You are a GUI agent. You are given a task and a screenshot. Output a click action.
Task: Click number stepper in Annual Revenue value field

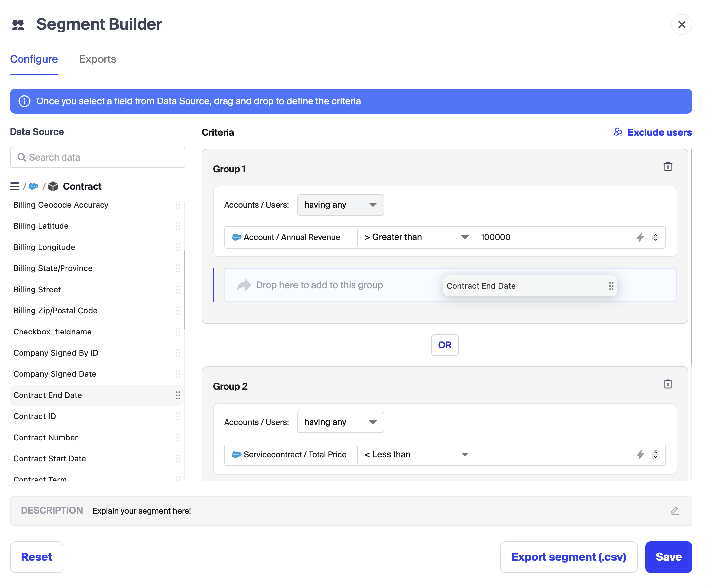point(655,237)
